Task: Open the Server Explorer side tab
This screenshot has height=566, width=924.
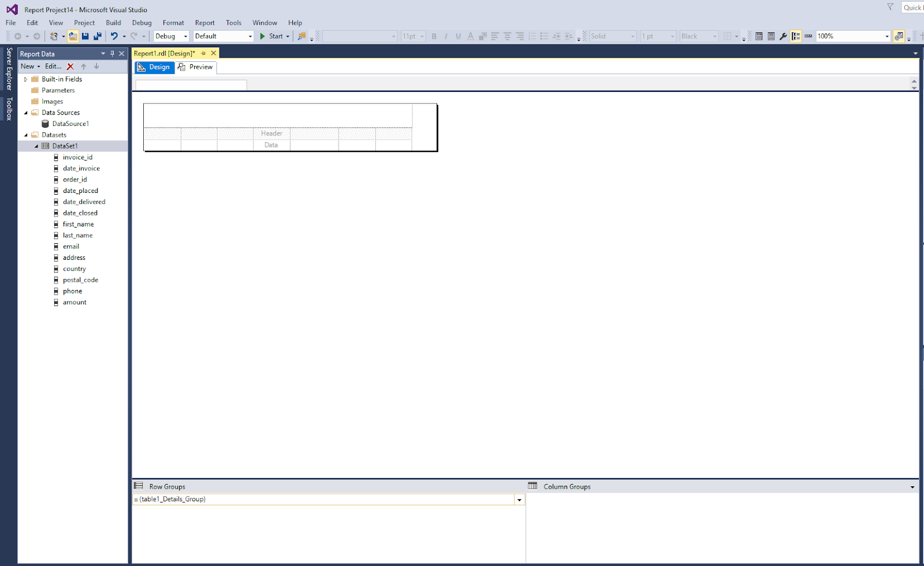Action: 9,69
